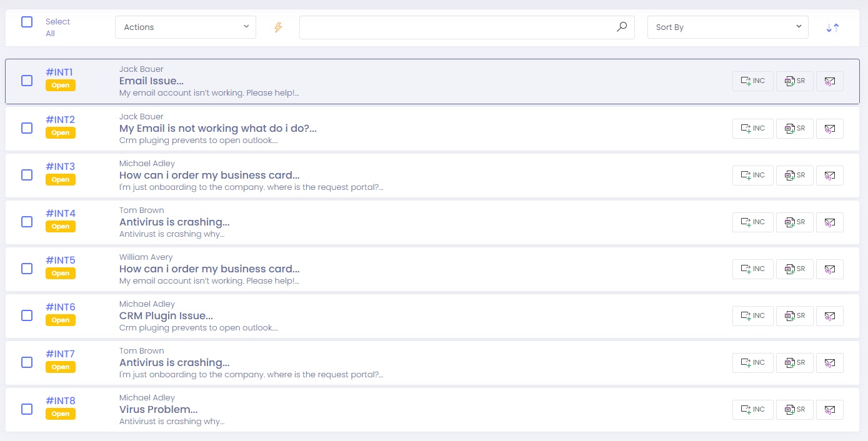Check the Select All checkbox

pyautogui.click(x=27, y=22)
